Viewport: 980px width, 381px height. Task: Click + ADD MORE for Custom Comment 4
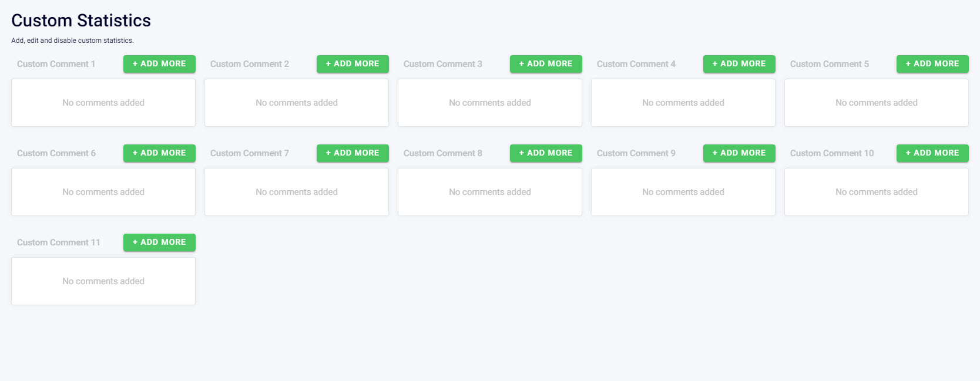739,64
